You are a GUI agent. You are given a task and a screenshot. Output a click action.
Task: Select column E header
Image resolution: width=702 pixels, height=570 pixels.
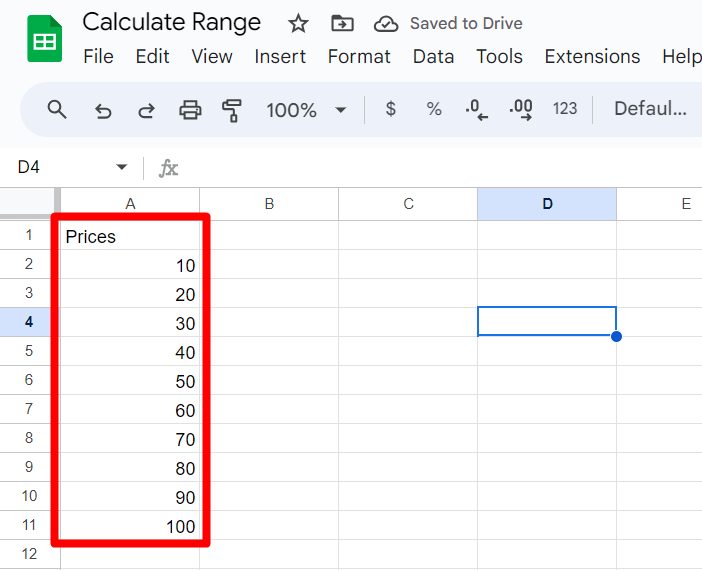pyautogui.click(x=659, y=204)
